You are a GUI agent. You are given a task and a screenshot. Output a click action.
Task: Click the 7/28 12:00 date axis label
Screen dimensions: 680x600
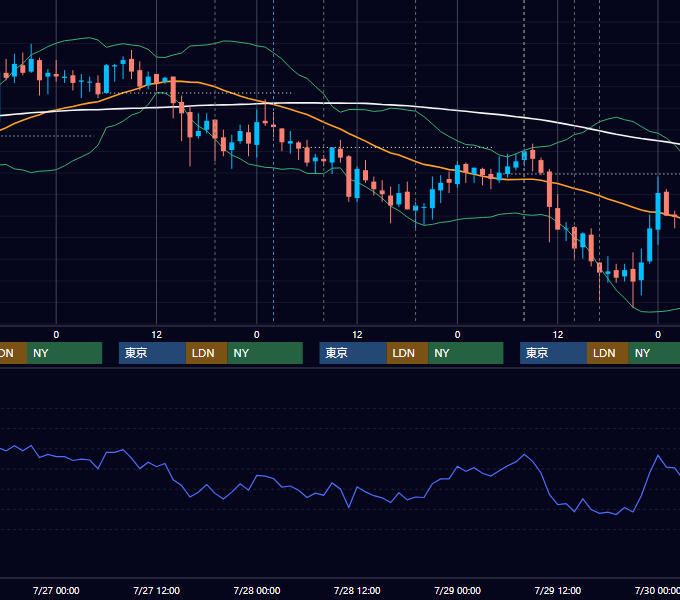tap(357, 590)
